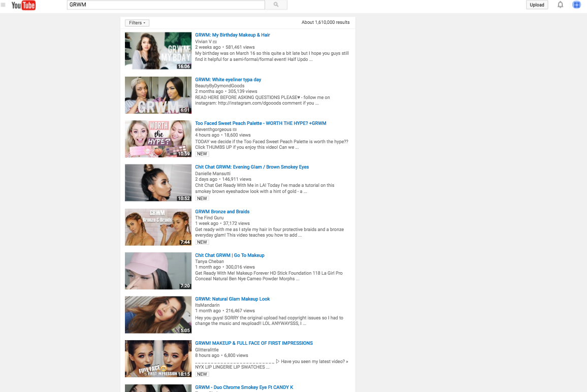Click NEW badge under Evening Glam video
This screenshot has height=392, width=587.
point(202,199)
